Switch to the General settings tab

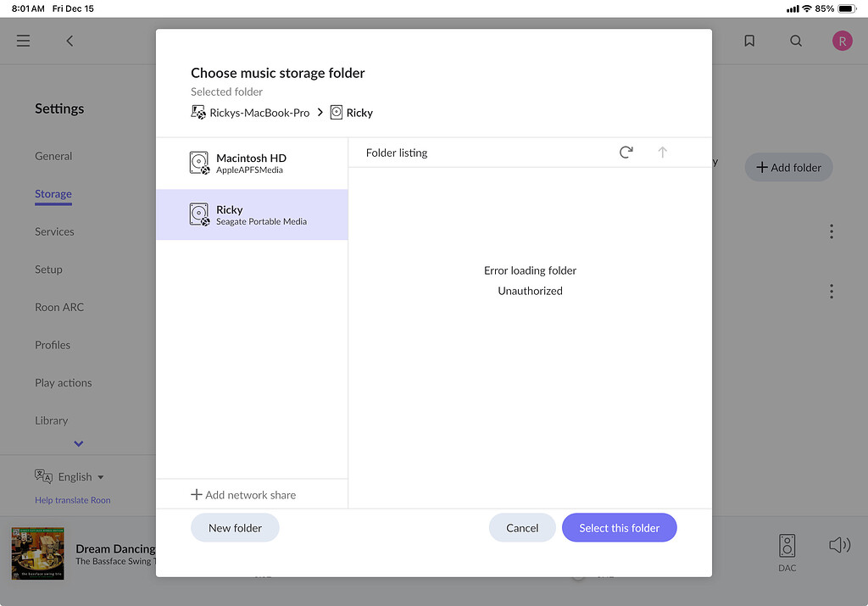[53, 156]
